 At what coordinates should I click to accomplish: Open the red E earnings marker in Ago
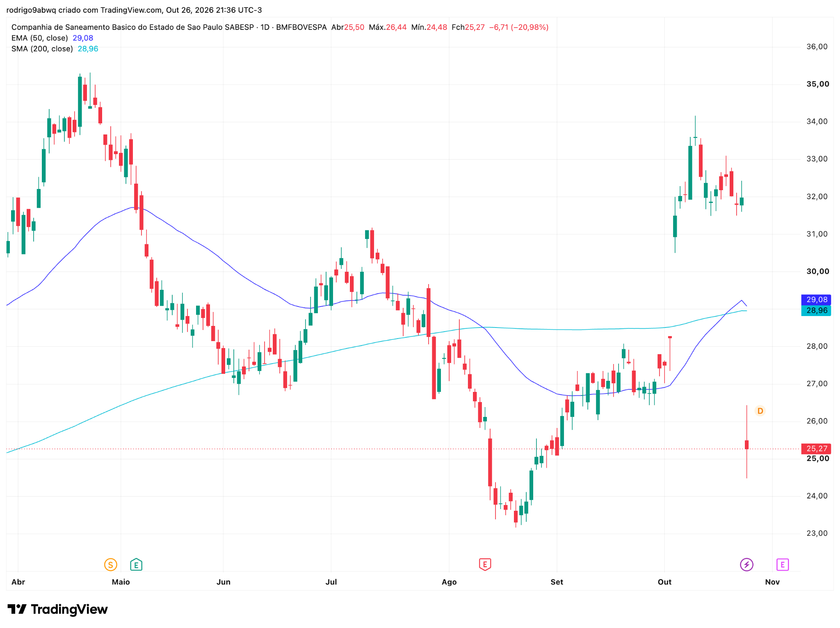tap(485, 564)
